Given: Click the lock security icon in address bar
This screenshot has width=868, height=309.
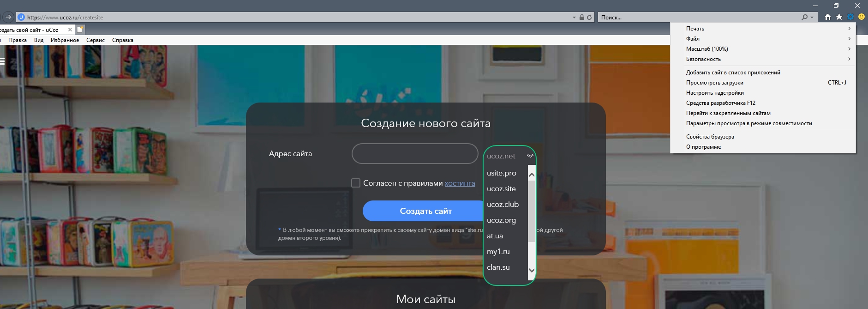Looking at the screenshot, I should (x=582, y=17).
